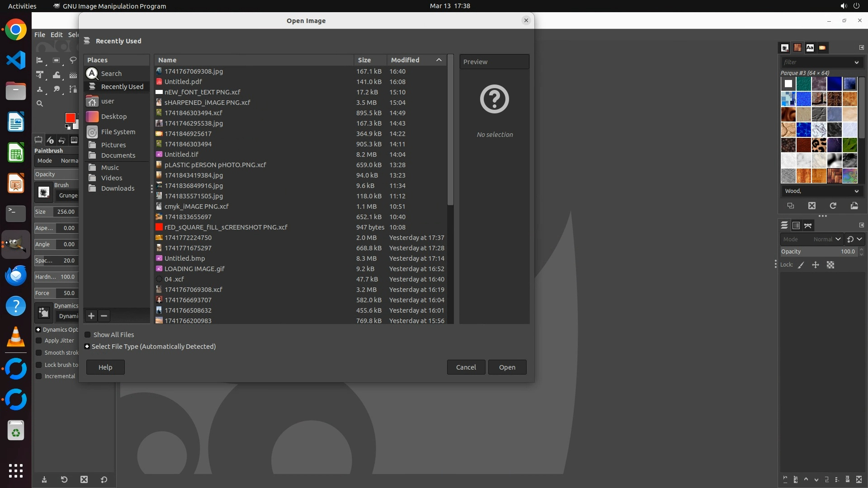Screen dimensions: 868x488
Task: Select the Zoom magnifier tool
Action: tap(40, 103)
